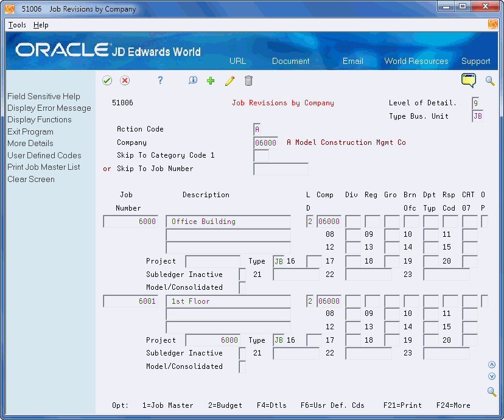The height and width of the screenshot is (420, 504).
Task: Click category 23 field under 1st Floor
Action: click(x=446, y=353)
